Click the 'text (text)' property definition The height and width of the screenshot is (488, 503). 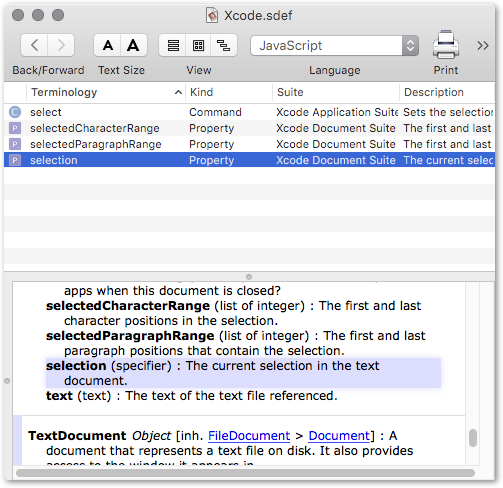coord(192,396)
